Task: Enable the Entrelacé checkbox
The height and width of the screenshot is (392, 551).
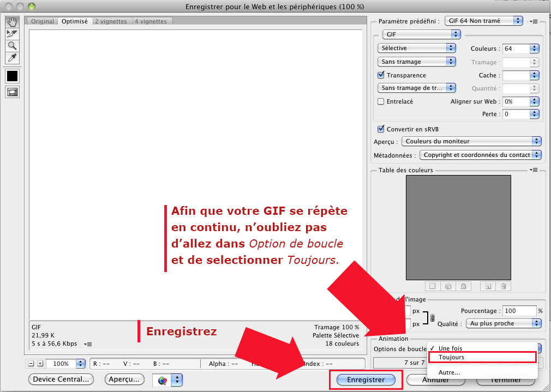Action: (381, 101)
